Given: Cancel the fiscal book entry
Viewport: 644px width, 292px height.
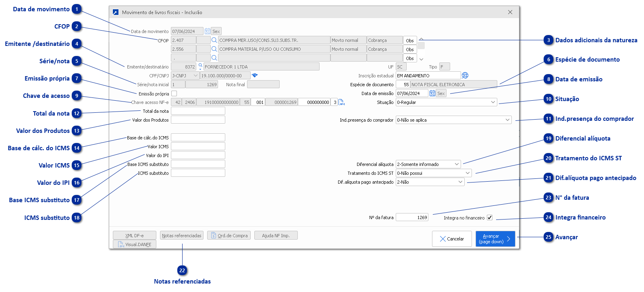Looking at the screenshot, I should (x=452, y=239).
